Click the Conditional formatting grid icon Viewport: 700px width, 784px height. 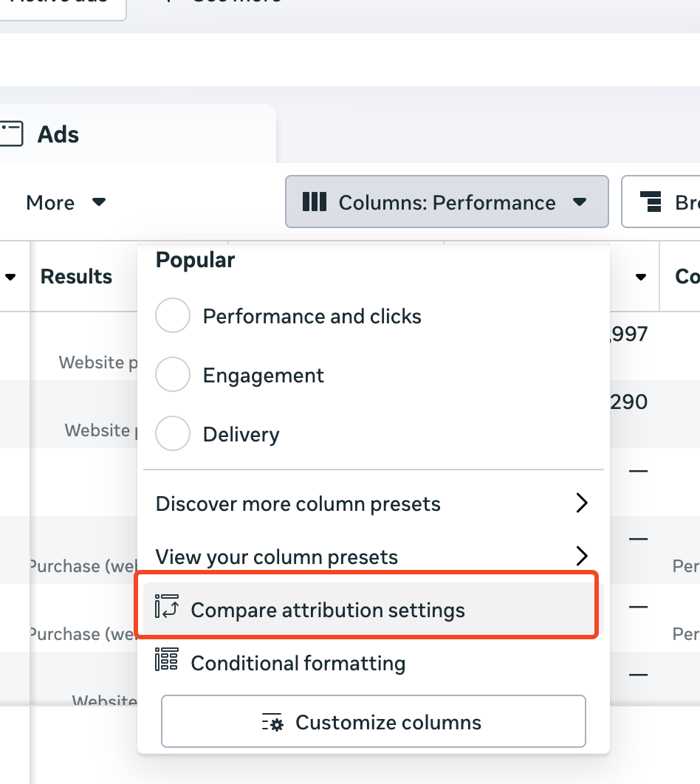[x=167, y=659]
